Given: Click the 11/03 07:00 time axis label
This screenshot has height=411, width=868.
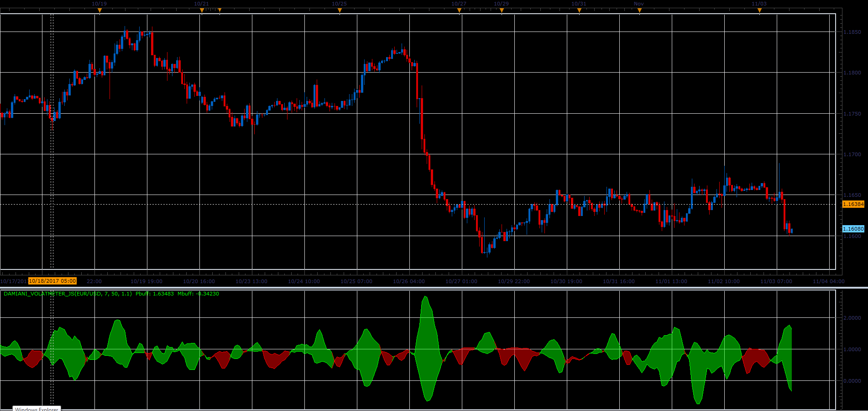Looking at the screenshot, I should [776, 281].
